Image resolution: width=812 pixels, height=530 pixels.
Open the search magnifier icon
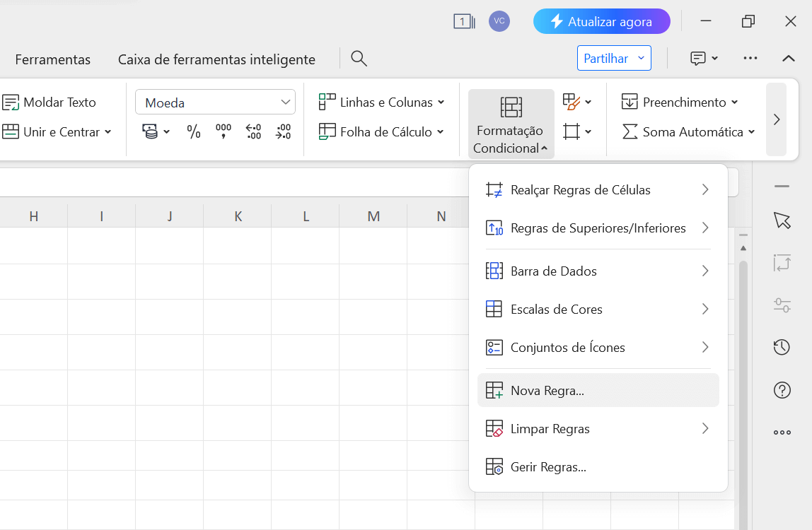[x=359, y=59]
